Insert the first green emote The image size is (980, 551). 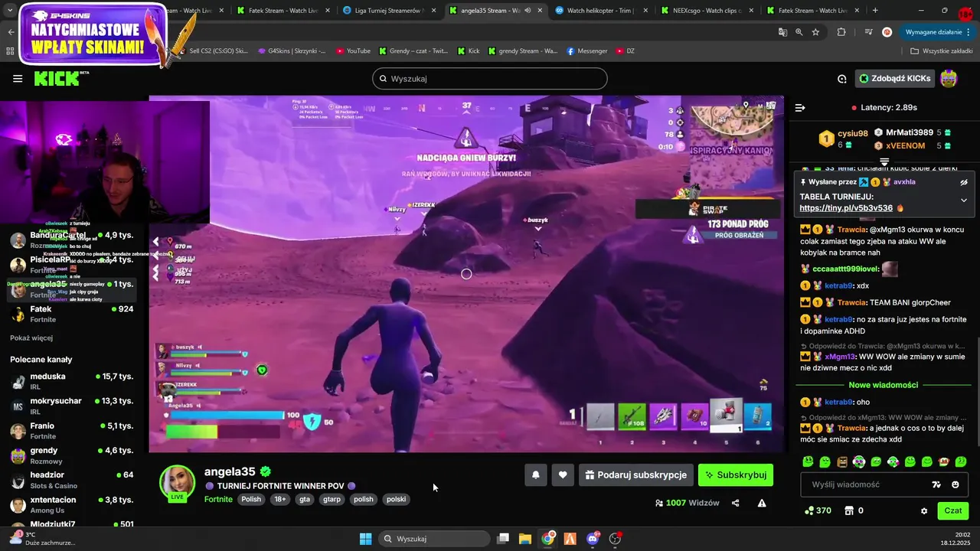(808, 461)
